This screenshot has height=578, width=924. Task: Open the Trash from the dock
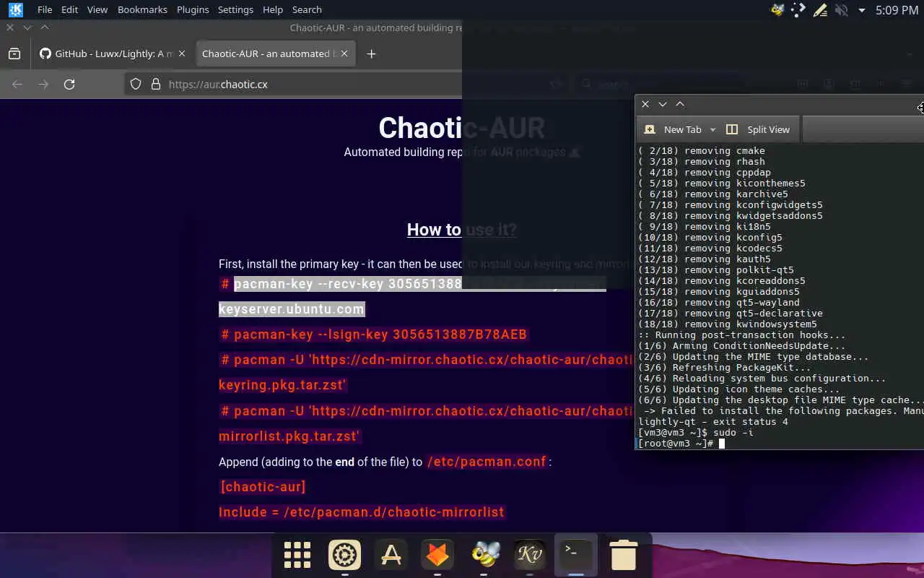[623, 555]
